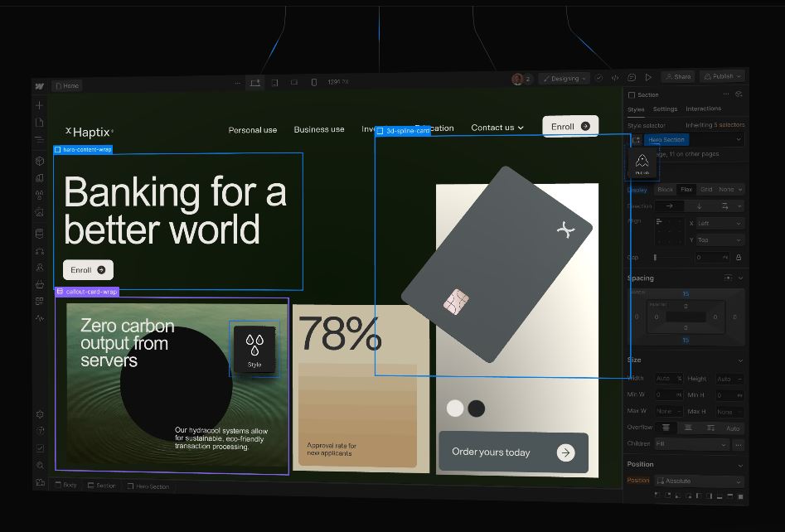Set element display to Grid
The width and height of the screenshot is (785, 532).
[x=706, y=189]
